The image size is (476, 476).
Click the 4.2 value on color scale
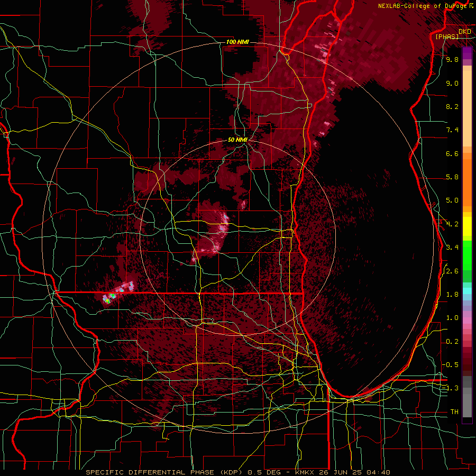(x=452, y=224)
